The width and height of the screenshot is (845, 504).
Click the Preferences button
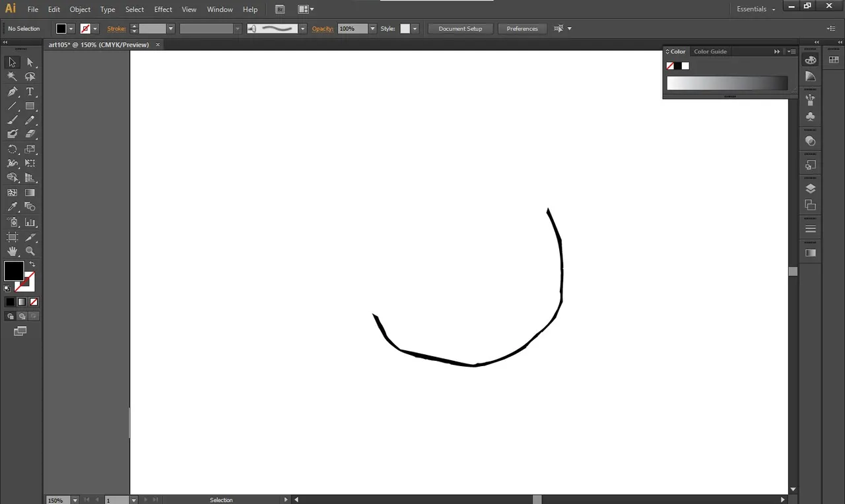pos(522,28)
